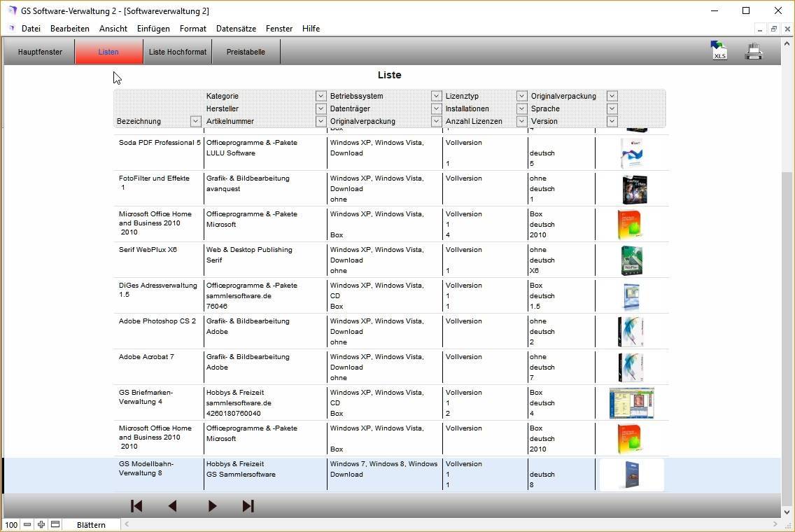The height and width of the screenshot is (532, 795).
Task: Expand the Kategorie column dropdown
Action: (x=321, y=96)
